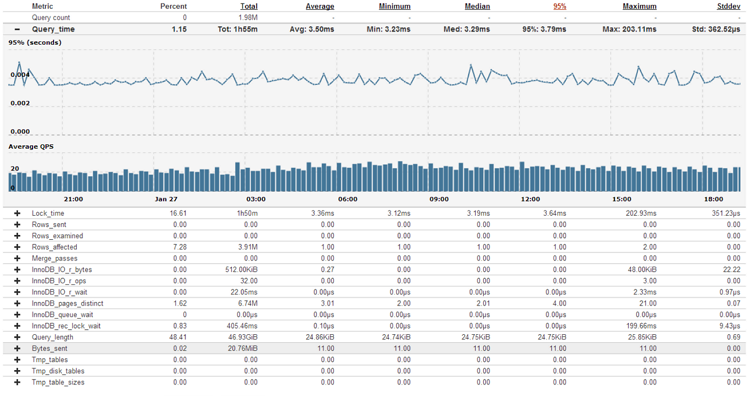
Task: Click the Rows_affected metric name
Action: [55, 247]
